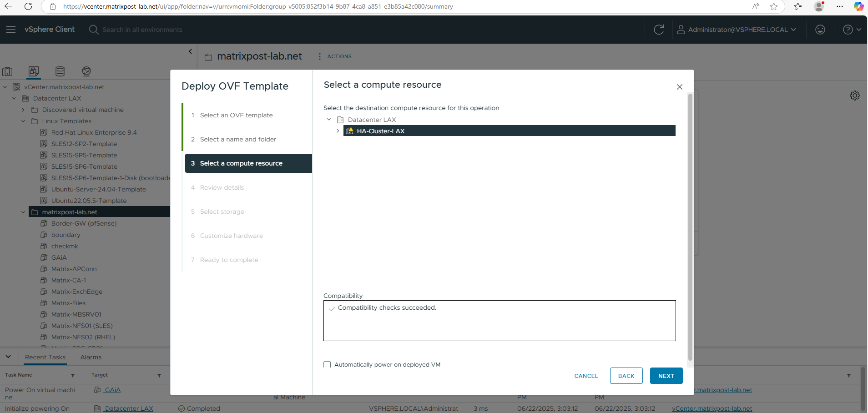Click the Datacenter LAX icon in dialog
Screen dimensions: 868x413
tap(340, 120)
